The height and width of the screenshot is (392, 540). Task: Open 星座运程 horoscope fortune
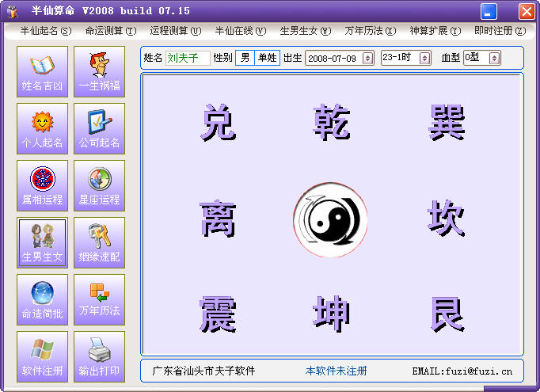99,185
